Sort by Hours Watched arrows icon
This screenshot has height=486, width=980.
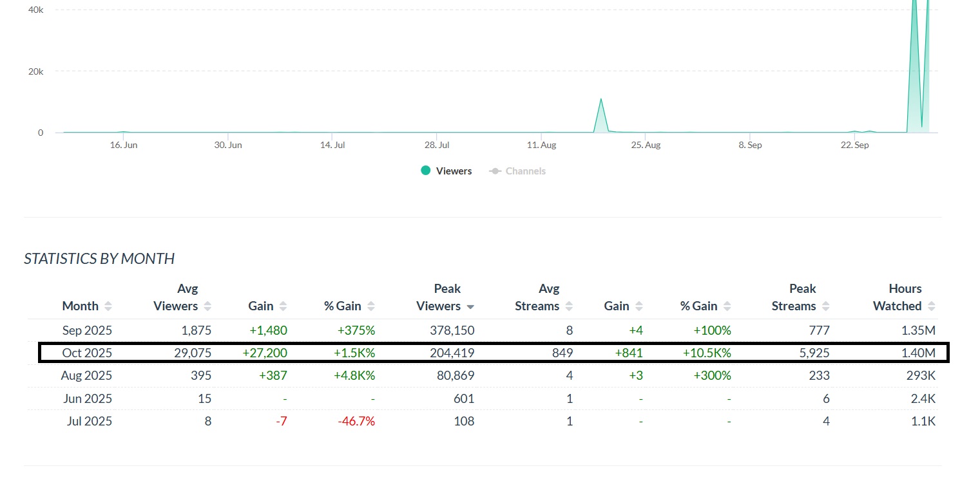[x=931, y=306]
